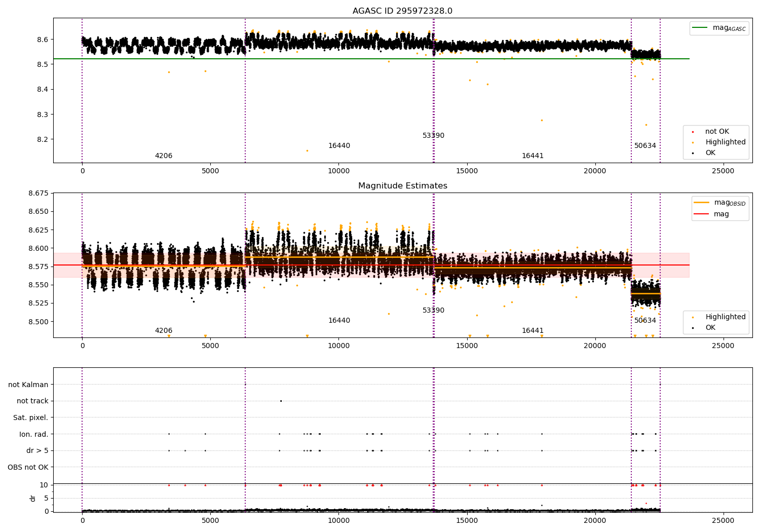Select 'Highlighted' in the top panel legend

pyautogui.click(x=726, y=142)
